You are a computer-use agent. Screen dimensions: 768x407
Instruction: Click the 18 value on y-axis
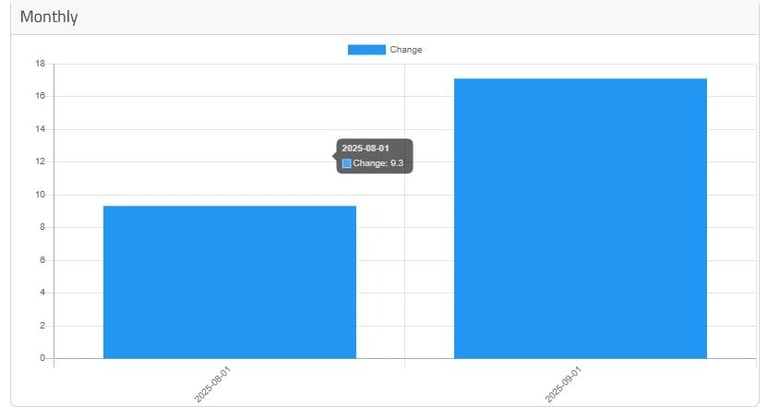(40, 63)
